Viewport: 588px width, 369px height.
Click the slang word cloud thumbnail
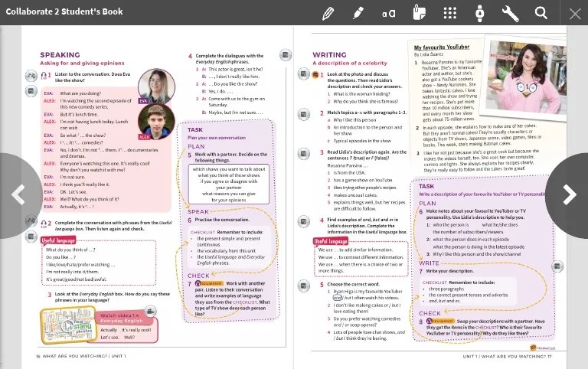pyautogui.click(x=68, y=325)
